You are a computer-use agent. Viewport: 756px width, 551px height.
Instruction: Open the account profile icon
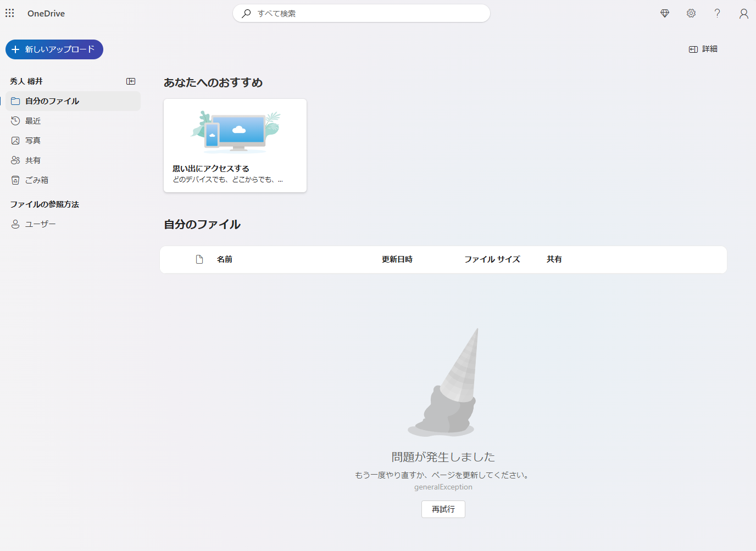743,13
